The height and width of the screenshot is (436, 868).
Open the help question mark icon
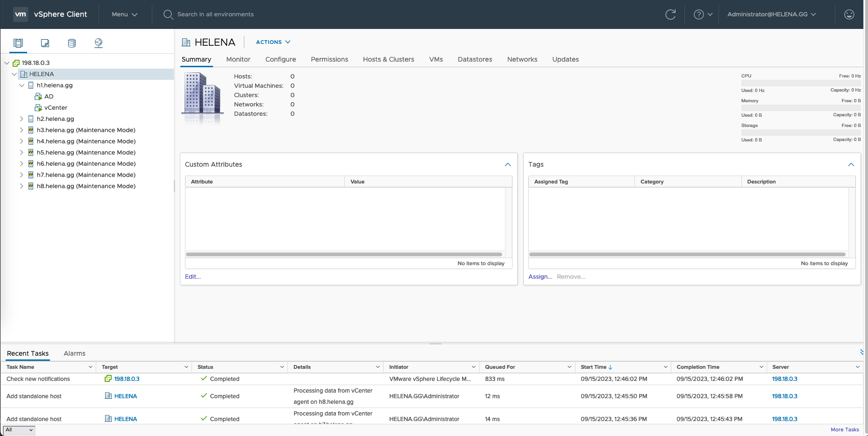[699, 14]
